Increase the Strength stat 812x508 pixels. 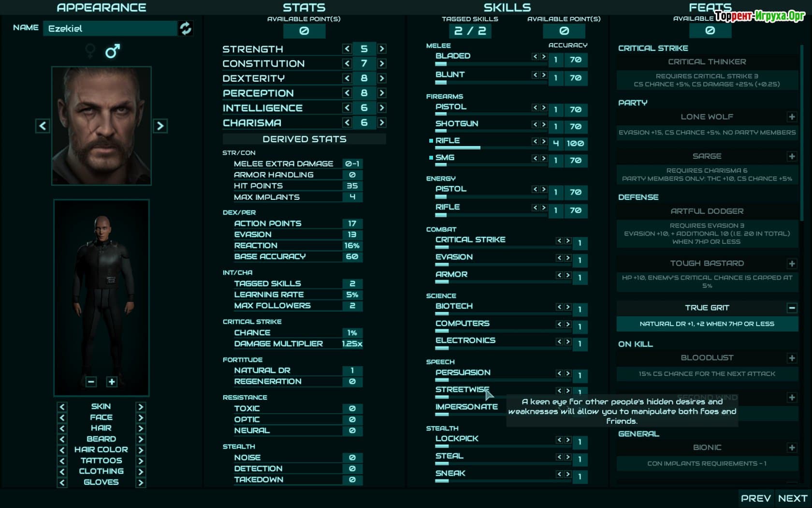(x=382, y=49)
